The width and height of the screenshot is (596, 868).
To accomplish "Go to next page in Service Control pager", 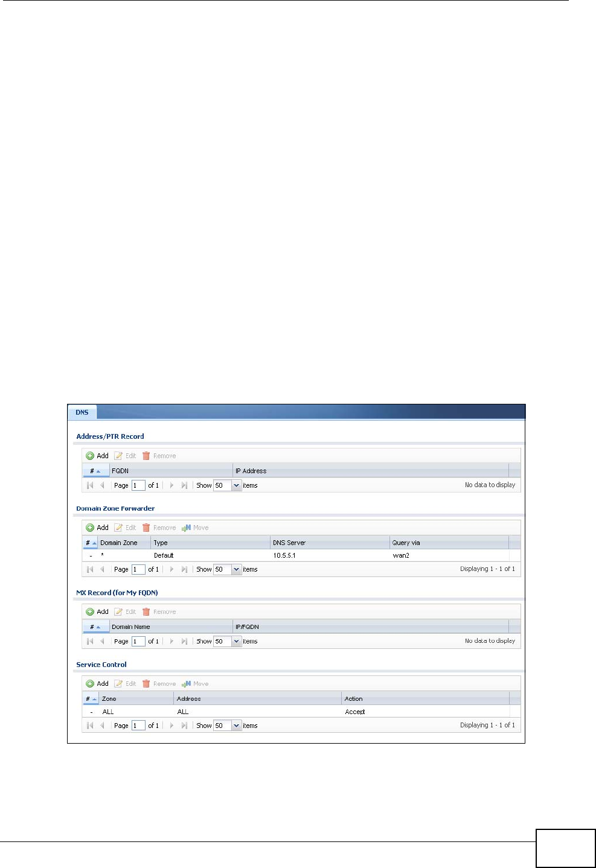I will (x=171, y=725).
